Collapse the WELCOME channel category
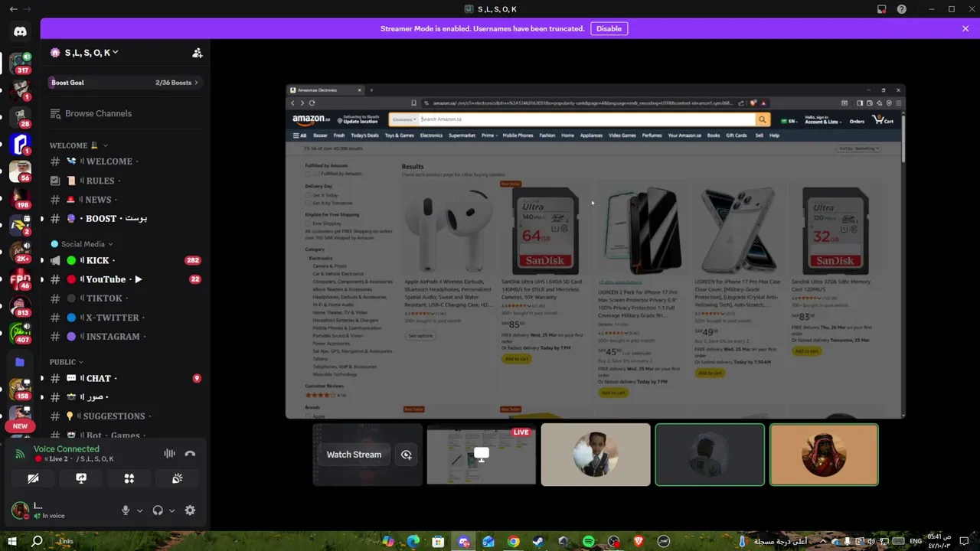The image size is (980, 551). click(79, 145)
